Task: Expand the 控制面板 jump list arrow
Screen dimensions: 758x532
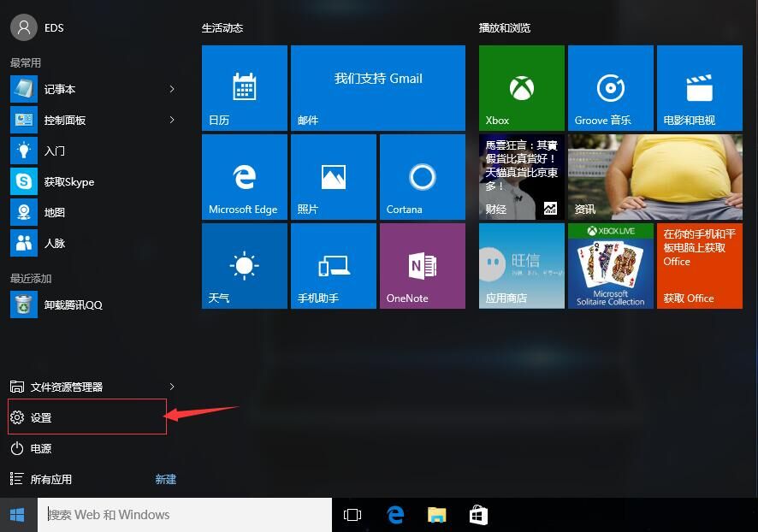Action: pyautogui.click(x=172, y=120)
